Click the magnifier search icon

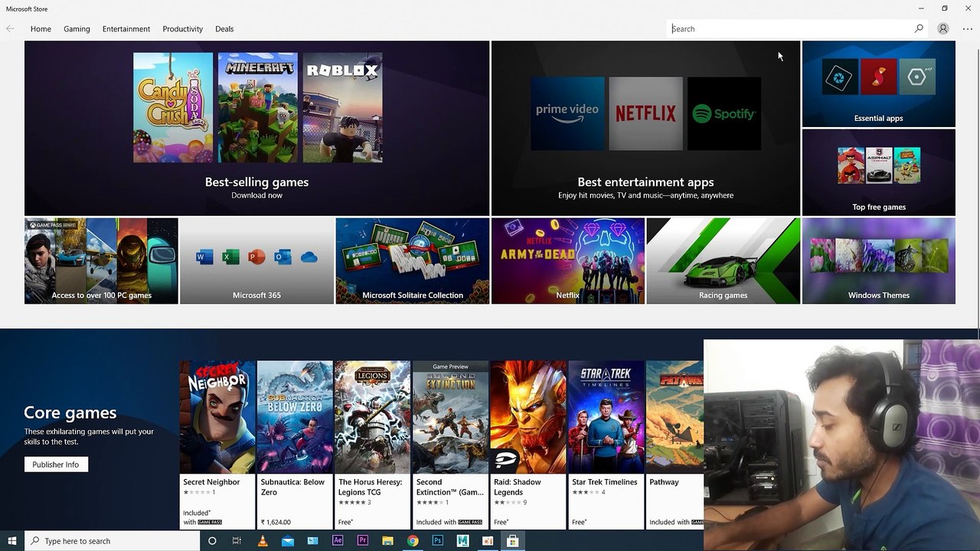point(919,28)
